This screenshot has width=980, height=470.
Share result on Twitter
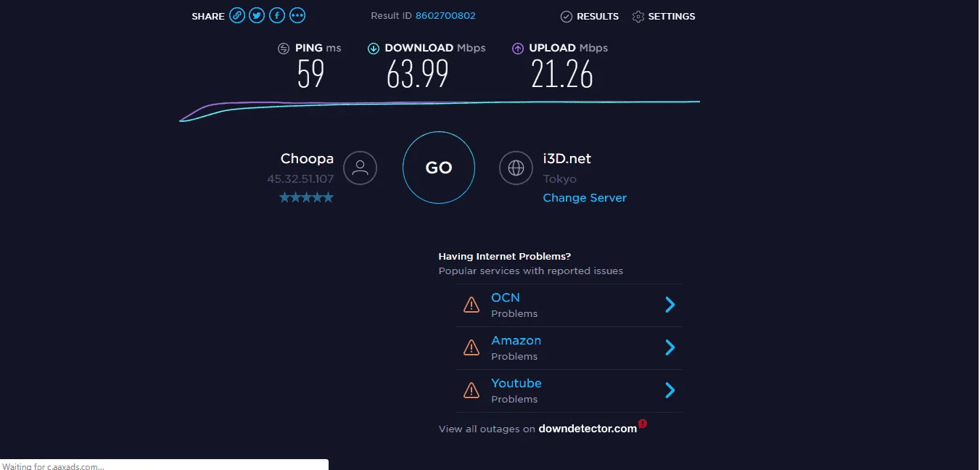click(257, 15)
